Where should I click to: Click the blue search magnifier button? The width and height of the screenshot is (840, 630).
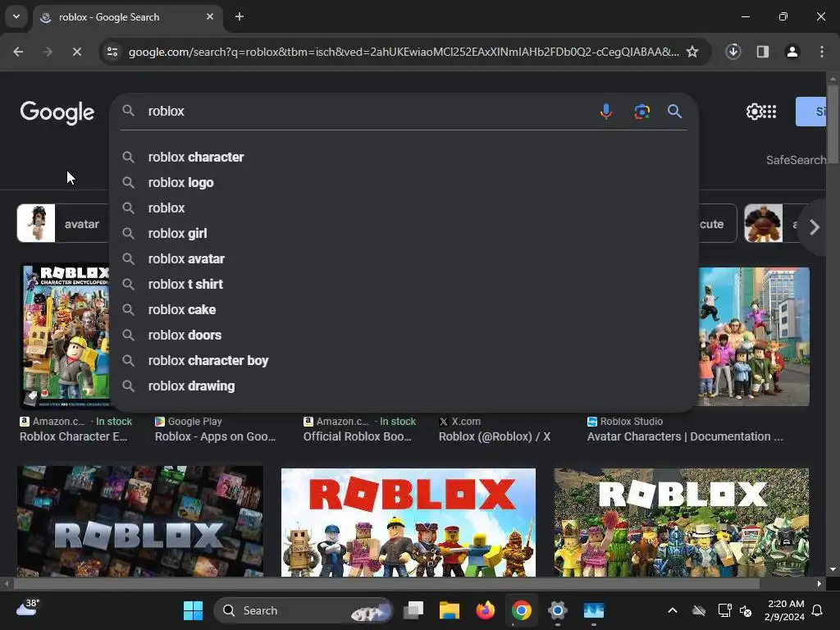674,112
